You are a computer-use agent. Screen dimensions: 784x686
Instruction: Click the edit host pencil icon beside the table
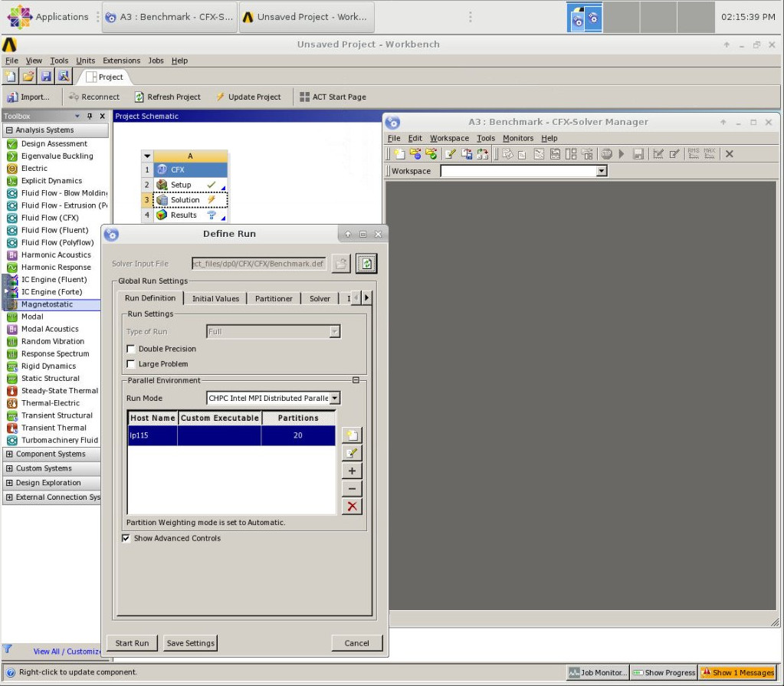(352, 453)
